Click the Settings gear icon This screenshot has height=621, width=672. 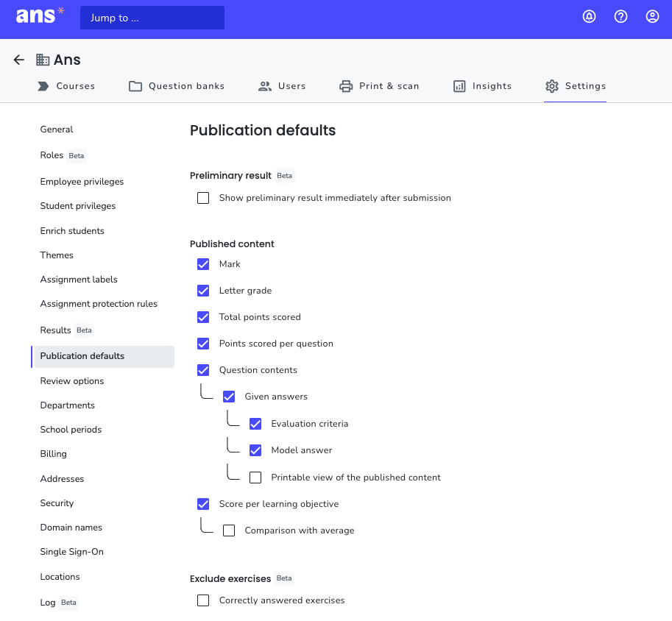[551, 86]
